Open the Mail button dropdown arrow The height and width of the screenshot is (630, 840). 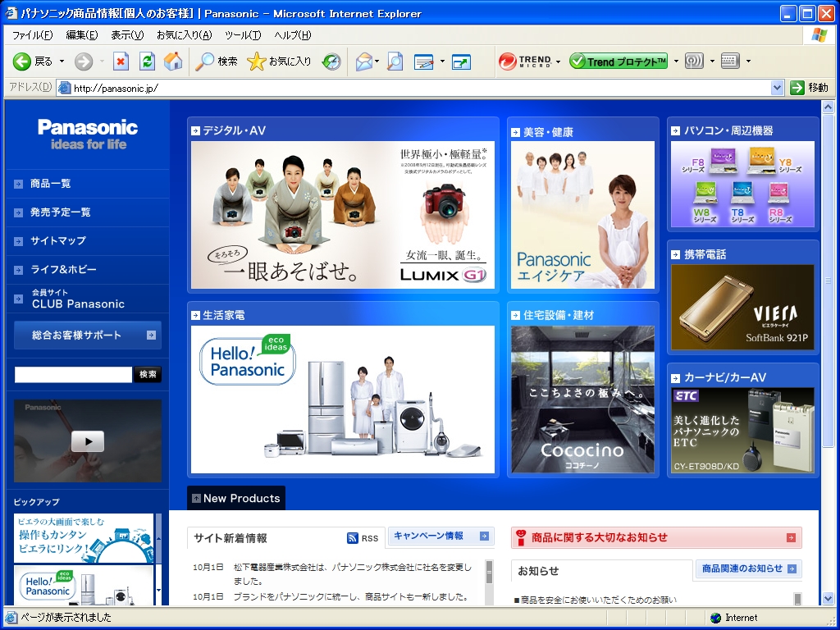377,62
